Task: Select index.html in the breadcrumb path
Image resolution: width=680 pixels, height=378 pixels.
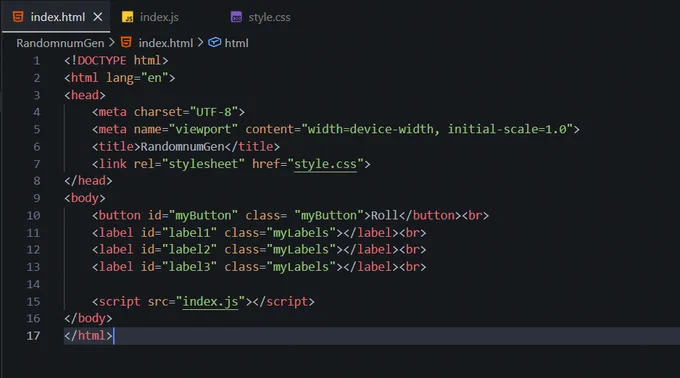Action: pos(166,43)
